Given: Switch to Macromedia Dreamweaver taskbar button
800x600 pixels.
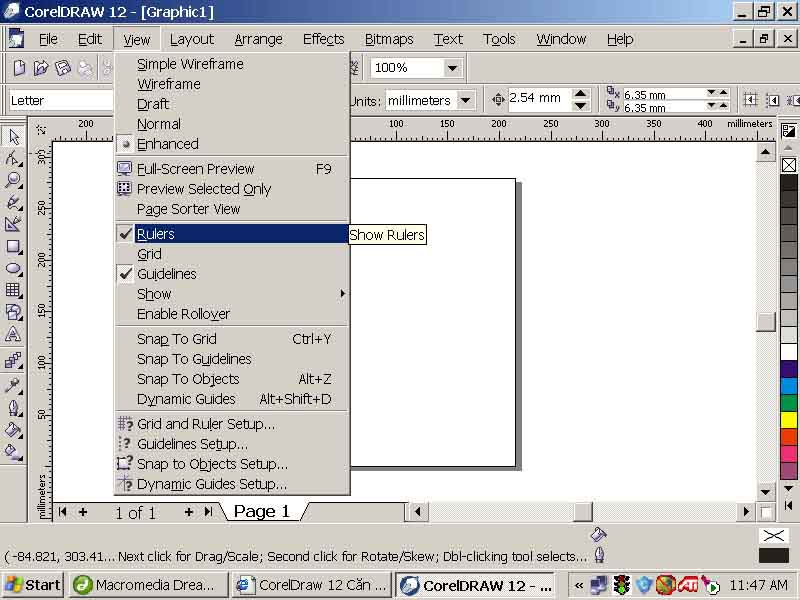Looking at the screenshot, I should (149, 585).
